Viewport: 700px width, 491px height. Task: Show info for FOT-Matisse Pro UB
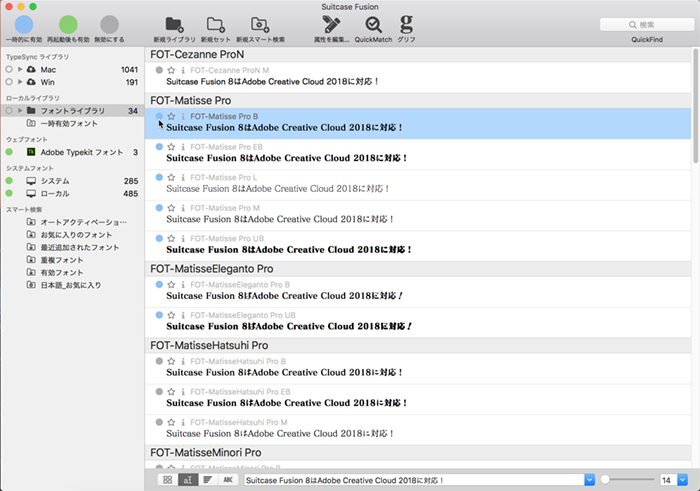(183, 238)
